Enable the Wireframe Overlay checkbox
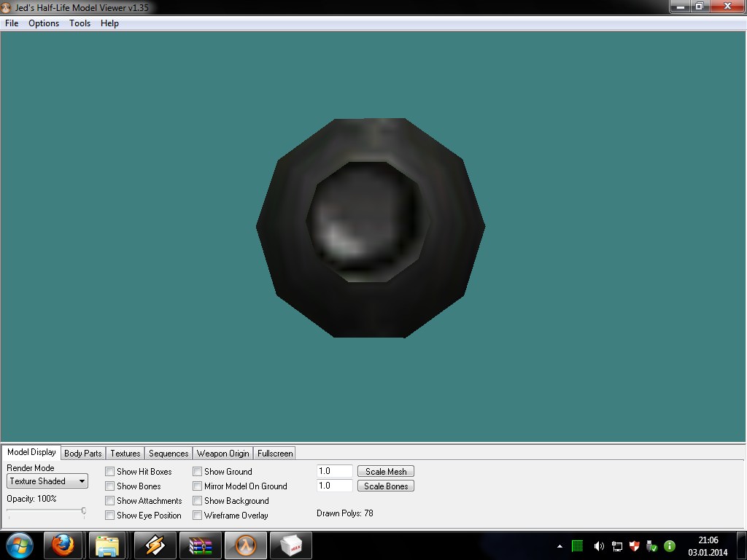 coord(198,516)
